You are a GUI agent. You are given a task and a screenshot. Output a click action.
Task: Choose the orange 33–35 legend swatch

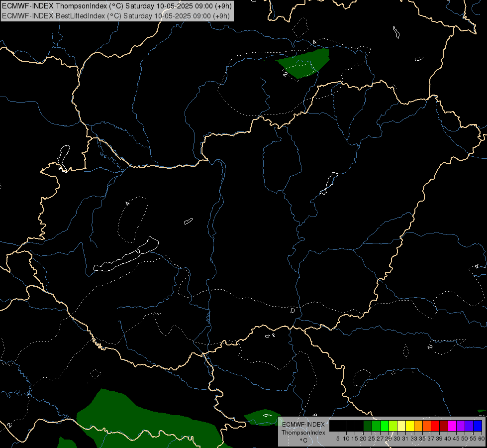tap(418, 426)
